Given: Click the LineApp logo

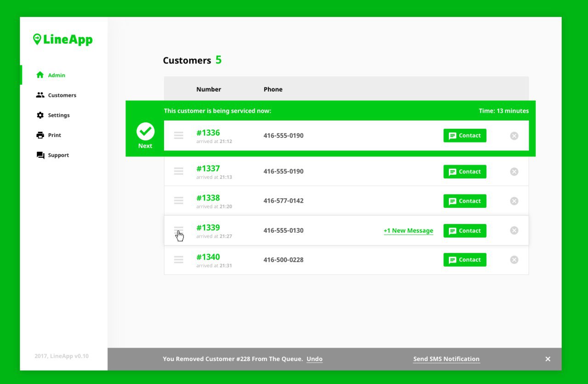Looking at the screenshot, I should (63, 40).
